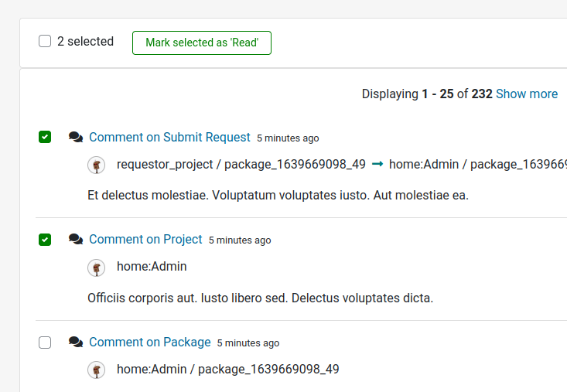Uncheck the Comment on Submit Request checkbox
This screenshot has width=567, height=392.
[45, 138]
